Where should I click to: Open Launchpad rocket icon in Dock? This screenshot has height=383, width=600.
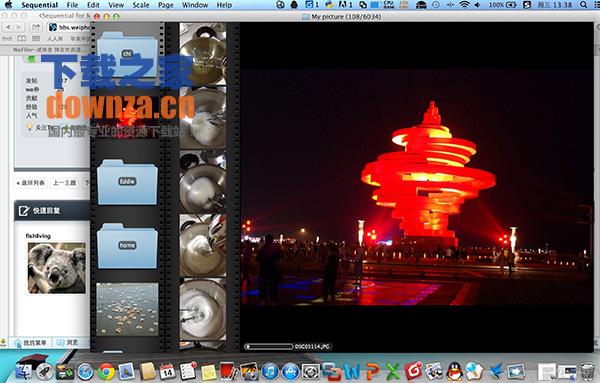45,371
